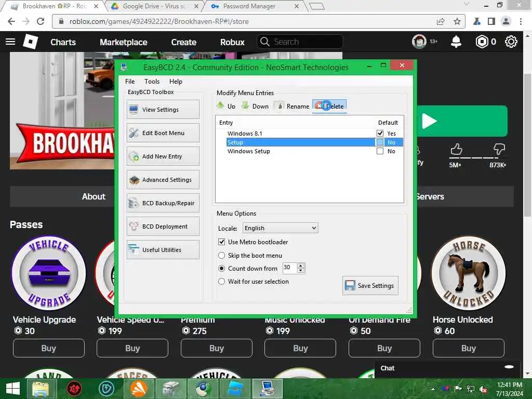Viewport: 532px width, 399px height.
Task: Open Edit Boot Menu section
Action: (163, 133)
